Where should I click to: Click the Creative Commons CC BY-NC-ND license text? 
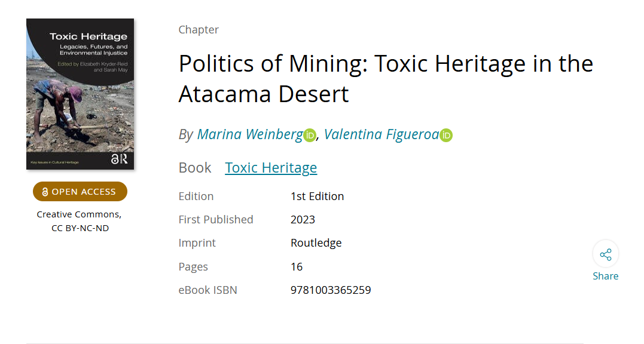tap(80, 221)
